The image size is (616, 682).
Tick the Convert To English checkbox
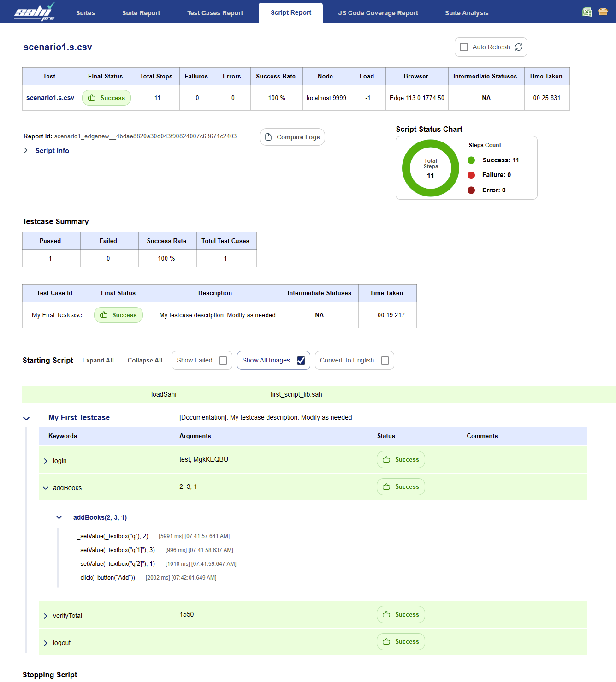pyautogui.click(x=385, y=361)
